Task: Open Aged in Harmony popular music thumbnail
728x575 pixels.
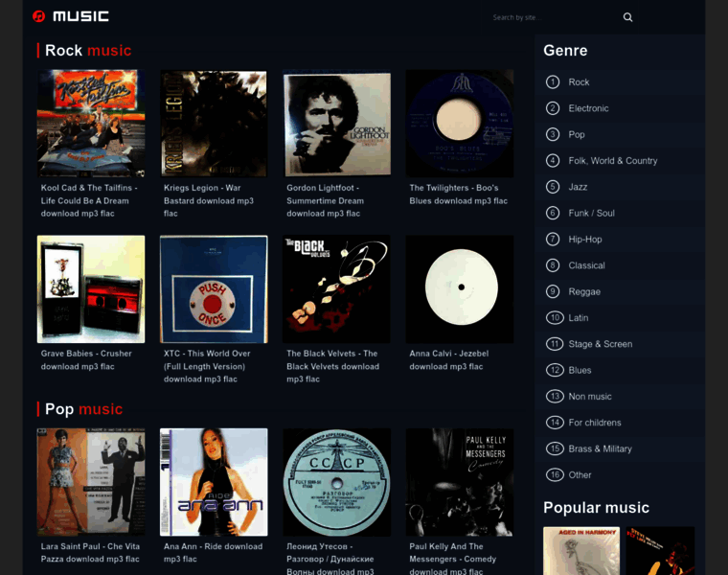Action: 581,551
